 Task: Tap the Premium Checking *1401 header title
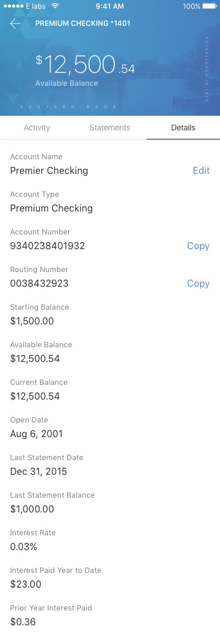(83, 24)
